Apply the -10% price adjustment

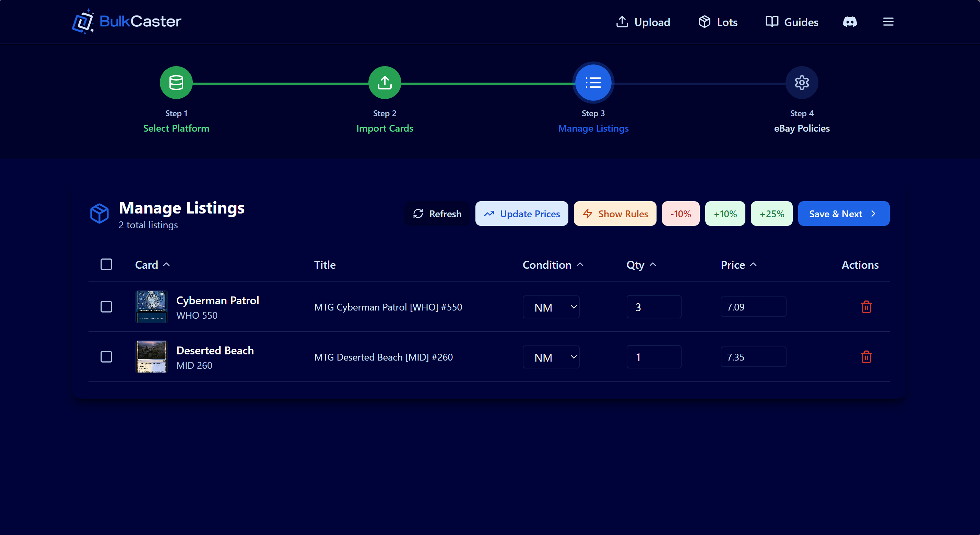680,213
